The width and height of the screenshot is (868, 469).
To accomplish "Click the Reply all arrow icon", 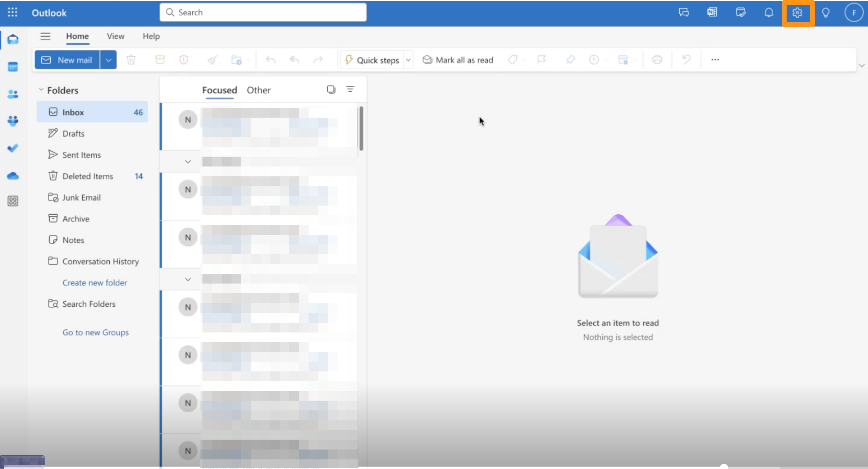I will pyautogui.click(x=294, y=60).
